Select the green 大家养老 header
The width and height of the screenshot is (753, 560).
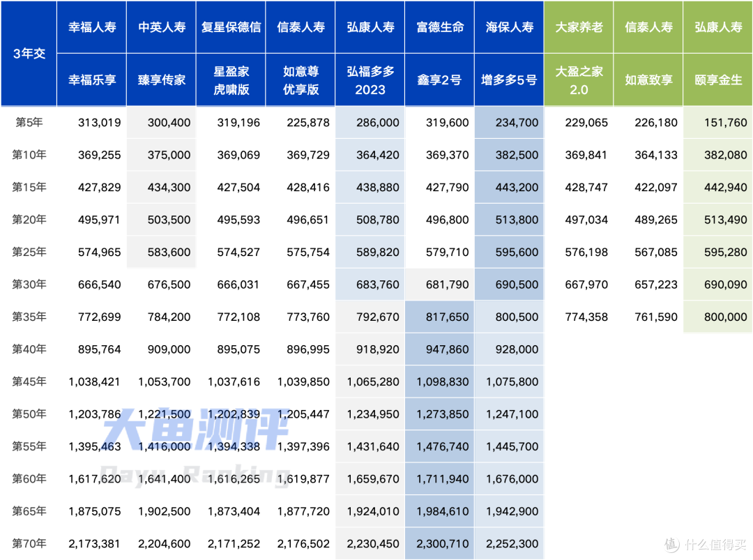[579, 27]
